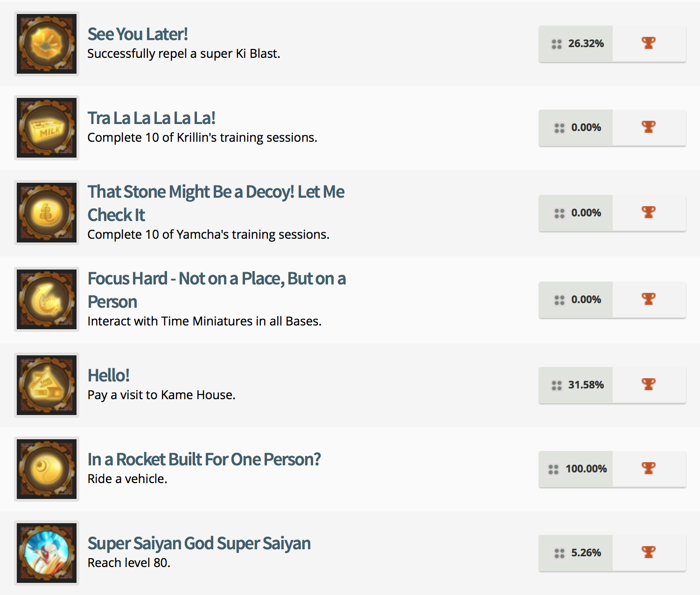
Task: Click bronze trophy icon for Krillin's training trophy
Action: [x=649, y=127]
